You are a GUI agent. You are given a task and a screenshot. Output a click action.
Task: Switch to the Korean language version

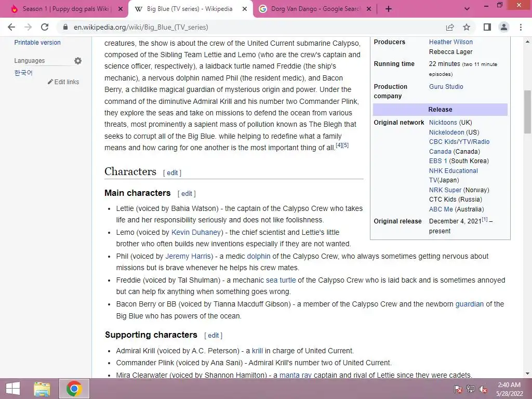tap(23, 73)
